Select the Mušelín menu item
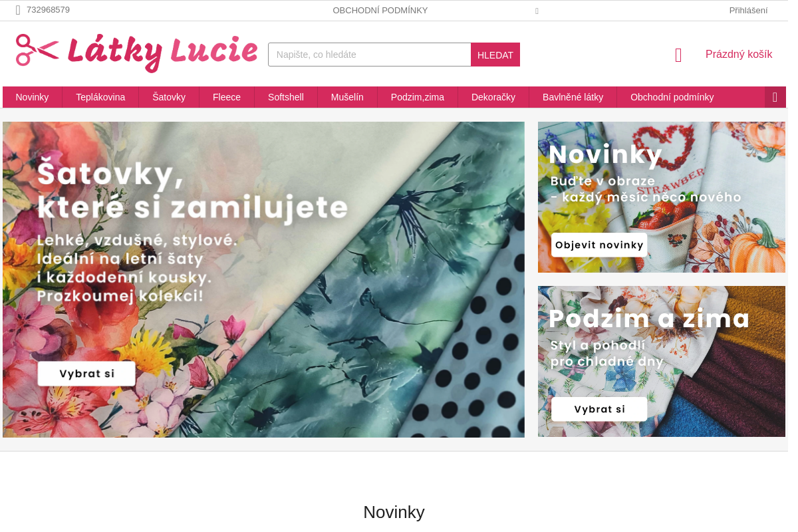 tap(347, 97)
